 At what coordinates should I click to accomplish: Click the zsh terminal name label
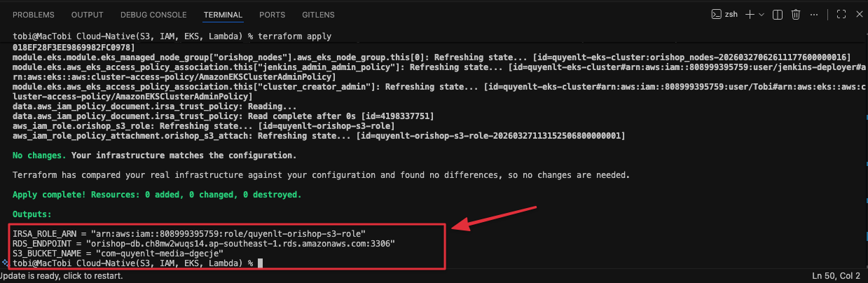[732, 14]
